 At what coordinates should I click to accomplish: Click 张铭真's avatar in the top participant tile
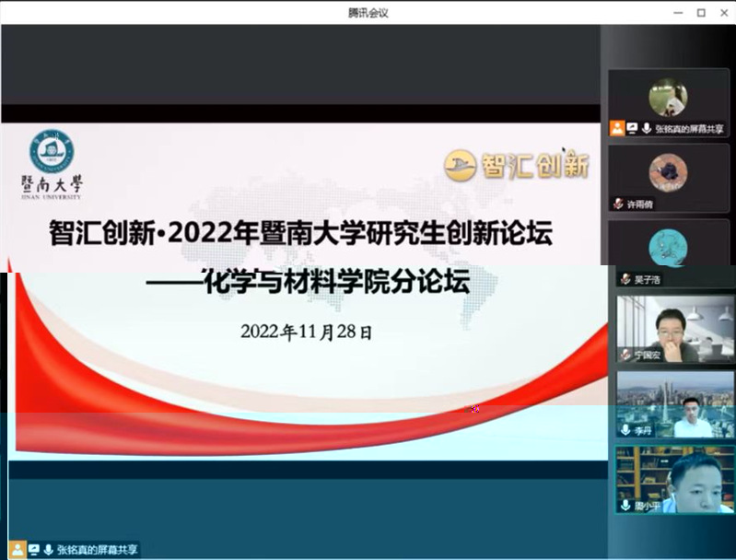[x=668, y=97]
